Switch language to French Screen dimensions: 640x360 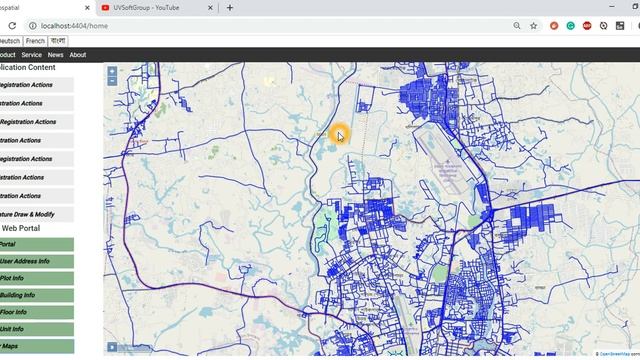[x=35, y=41]
